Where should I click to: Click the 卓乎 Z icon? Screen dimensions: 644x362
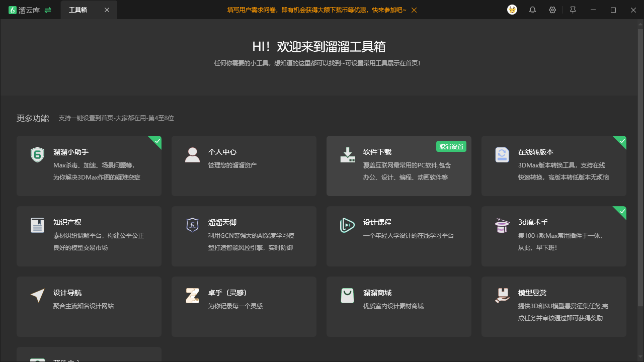pos(192,296)
